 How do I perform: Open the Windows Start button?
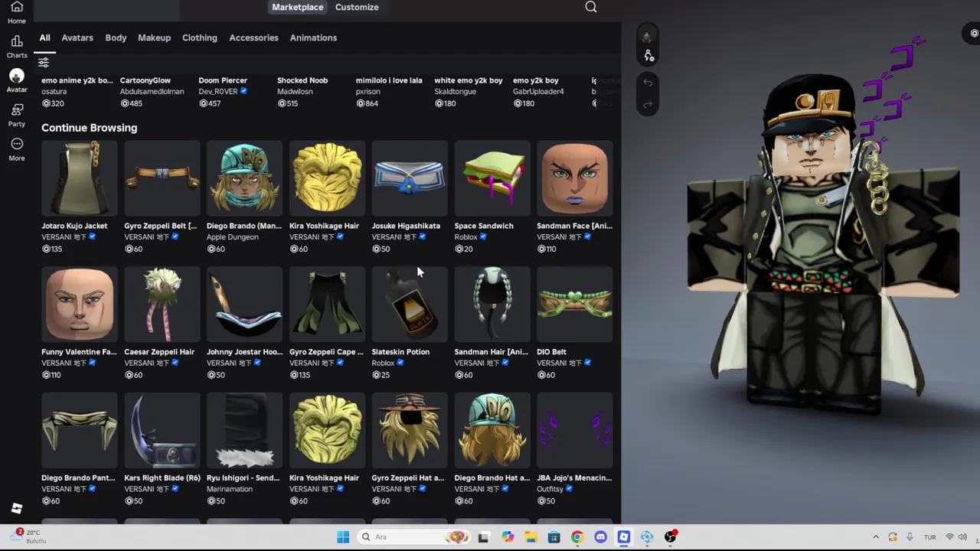pyautogui.click(x=343, y=537)
